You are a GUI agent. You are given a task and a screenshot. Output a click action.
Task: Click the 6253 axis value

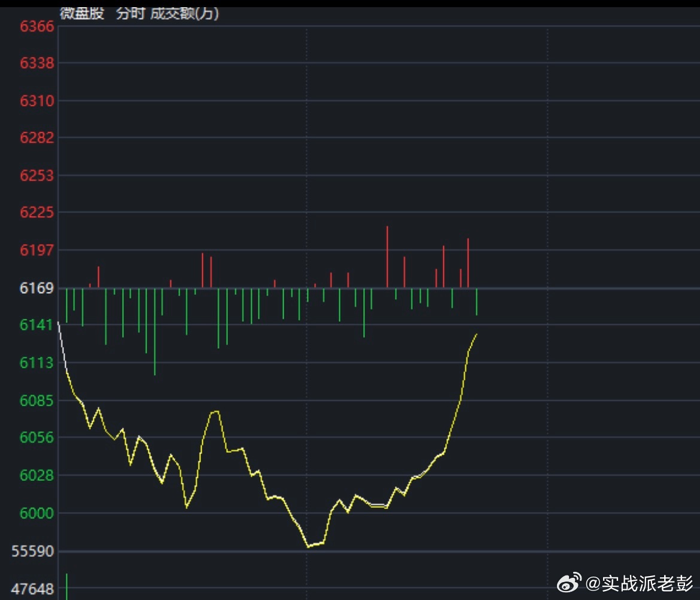click(x=37, y=175)
